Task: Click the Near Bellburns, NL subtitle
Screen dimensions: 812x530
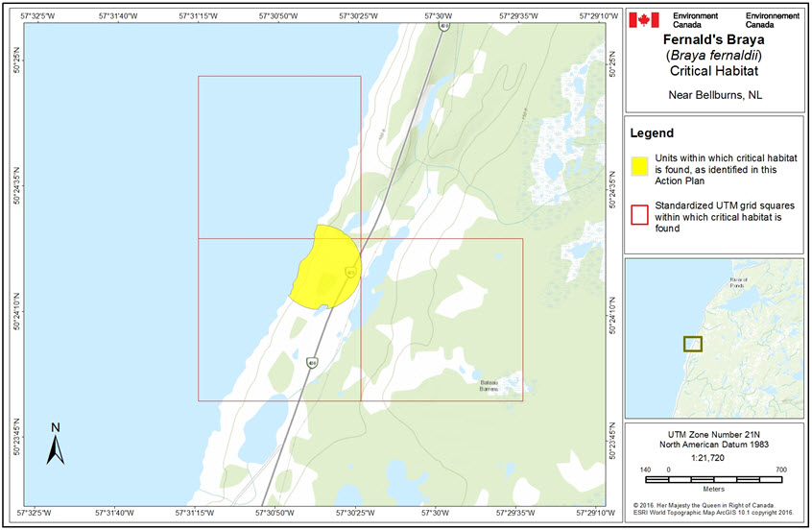Action: coord(713,95)
